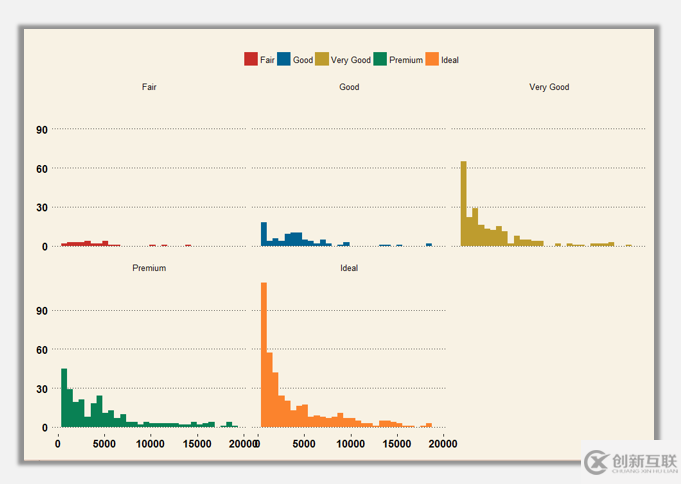Click the Premium x-axis label '15000'

pyautogui.click(x=197, y=444)
